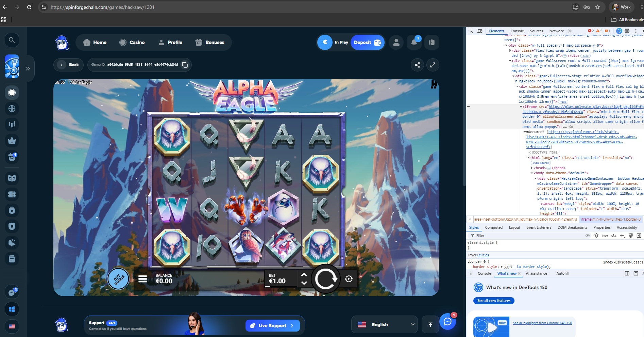
Task: Open DevTools settings gear
Action: coord(627,31)
